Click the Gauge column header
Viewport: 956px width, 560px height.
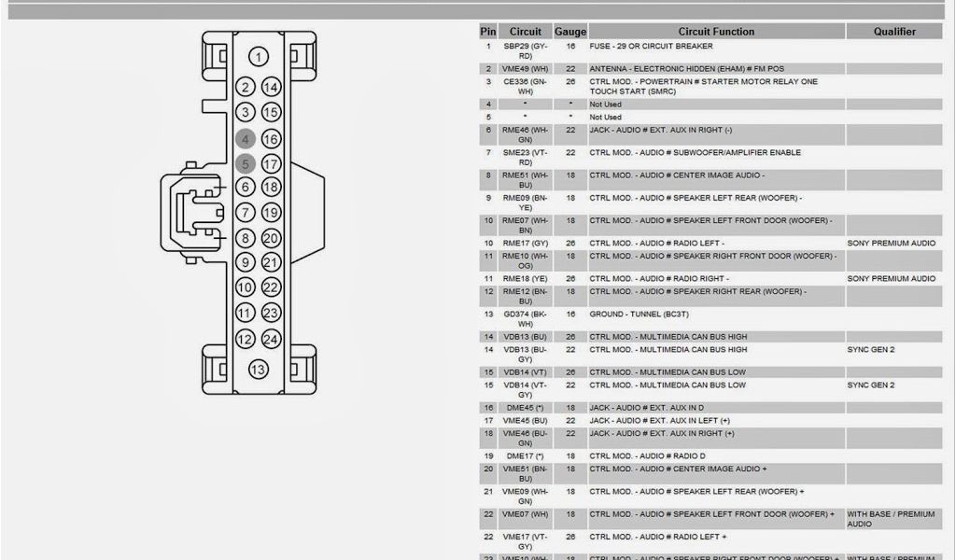[x=570, y=32]
